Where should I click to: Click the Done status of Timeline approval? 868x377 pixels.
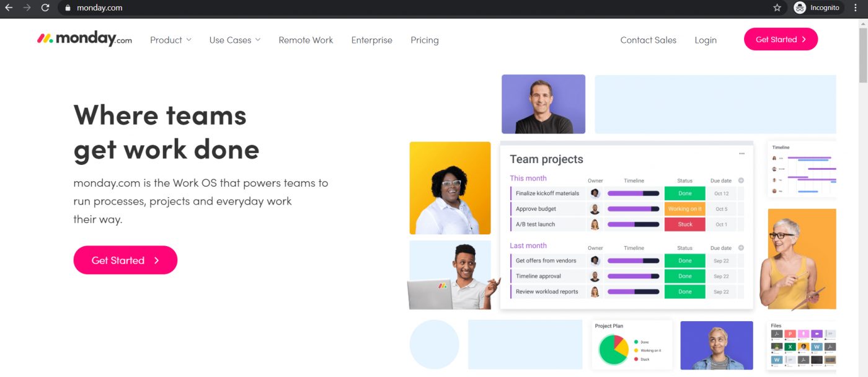[685, 276]
